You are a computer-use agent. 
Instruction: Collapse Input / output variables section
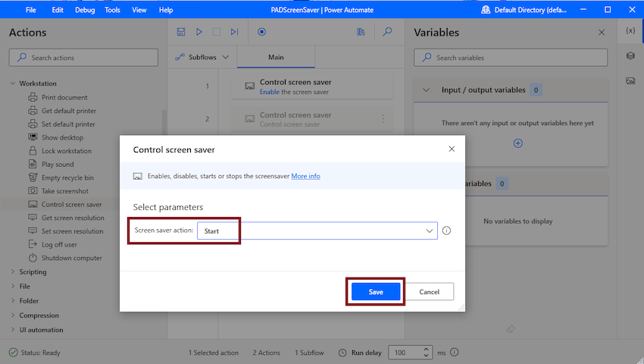pos(426,90)
